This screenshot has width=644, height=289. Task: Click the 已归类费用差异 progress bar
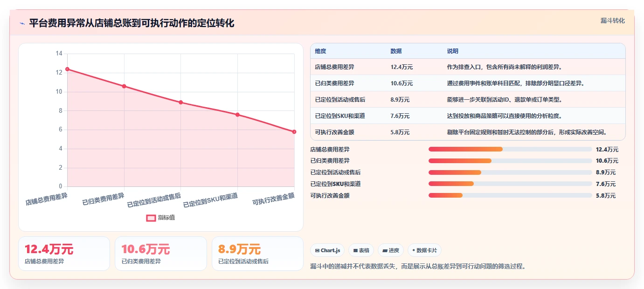point(510,161)
